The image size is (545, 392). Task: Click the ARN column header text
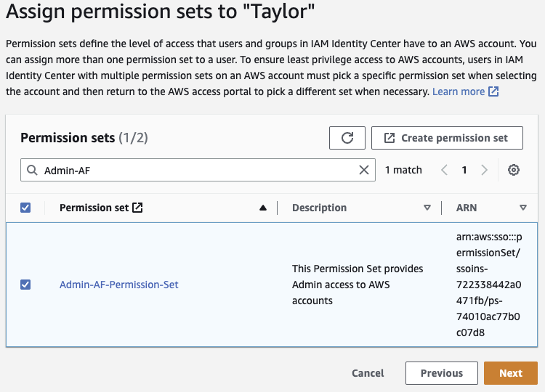point(467,208)
